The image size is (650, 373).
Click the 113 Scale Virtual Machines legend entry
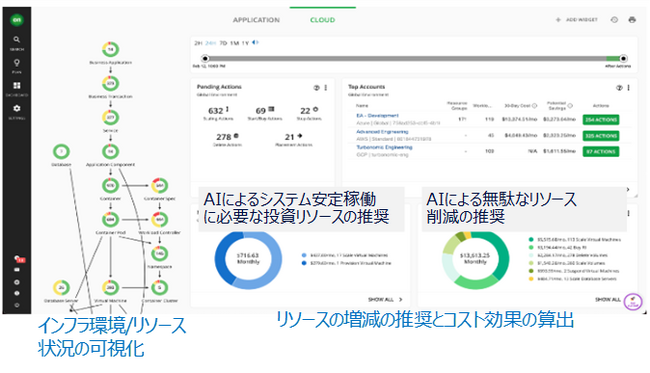(x=575, y=240)
